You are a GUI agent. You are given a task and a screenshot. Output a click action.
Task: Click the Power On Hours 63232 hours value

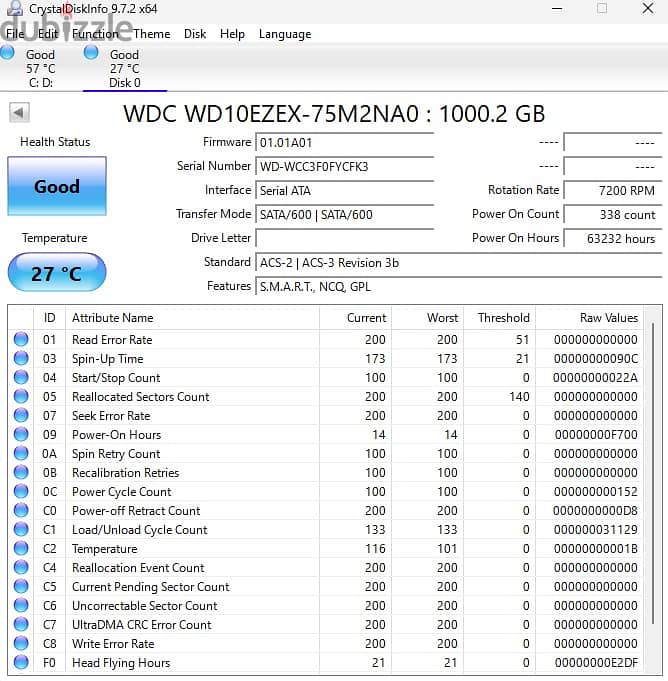613,238
